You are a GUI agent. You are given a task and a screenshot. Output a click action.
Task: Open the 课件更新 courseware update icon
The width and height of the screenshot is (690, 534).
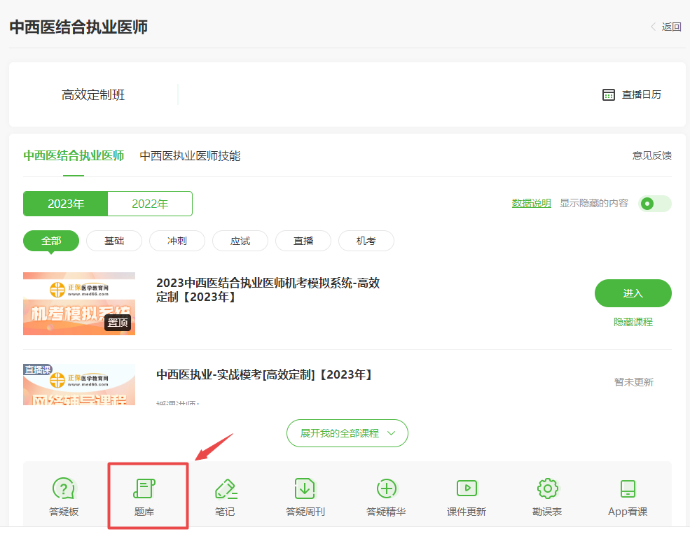coord(466,489)
